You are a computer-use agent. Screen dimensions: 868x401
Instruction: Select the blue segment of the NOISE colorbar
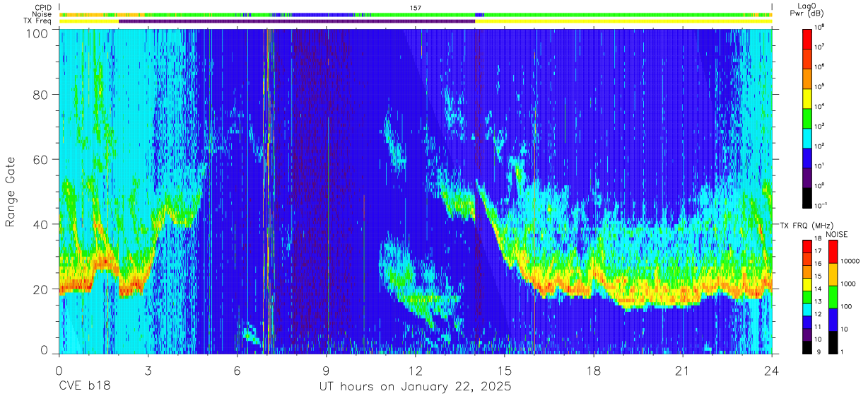click(833, 318)
